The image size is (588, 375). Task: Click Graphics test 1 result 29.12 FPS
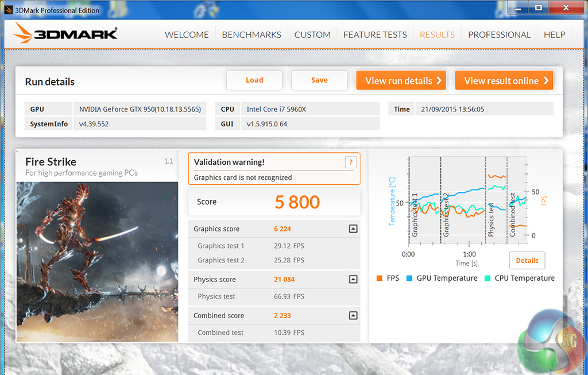pos(289,246)
